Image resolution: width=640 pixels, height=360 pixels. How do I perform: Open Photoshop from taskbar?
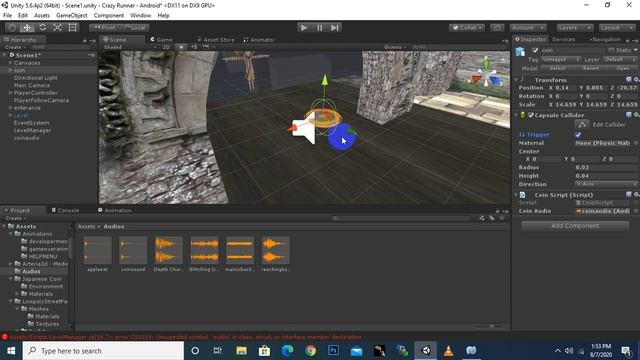coord(333,351)
